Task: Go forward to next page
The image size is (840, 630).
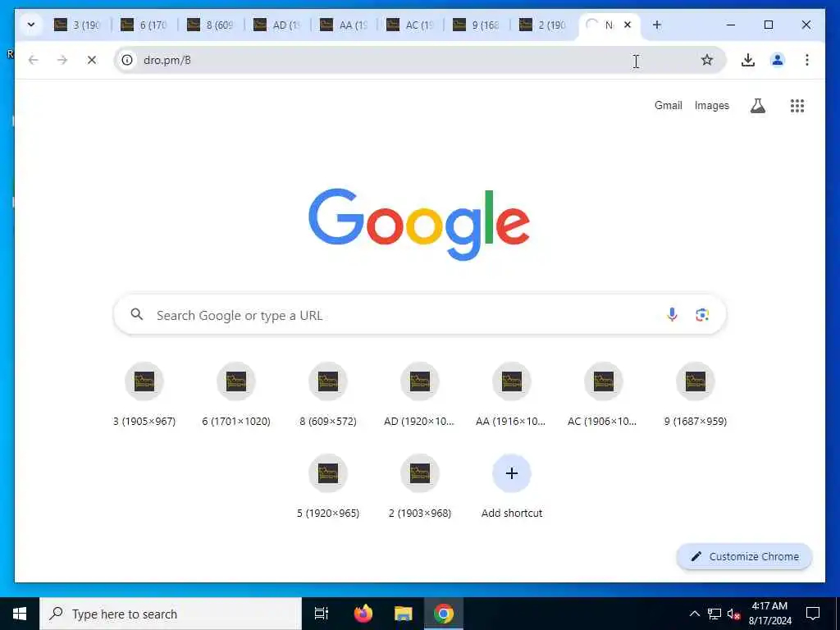Action: click(x=62, y=60)
